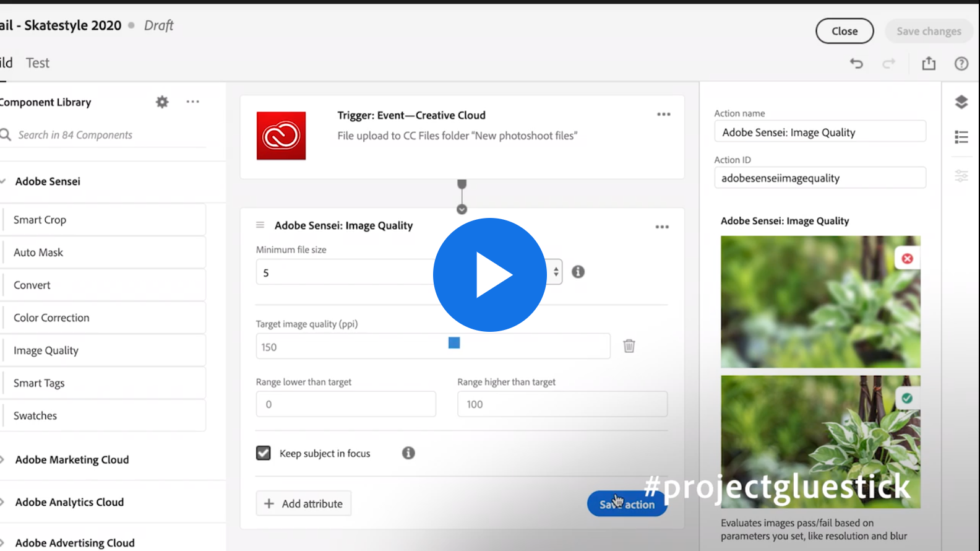The height and width of the screenshot is (551, 980).
Task: Open the help question mark icon
Action: click(961, 63)
